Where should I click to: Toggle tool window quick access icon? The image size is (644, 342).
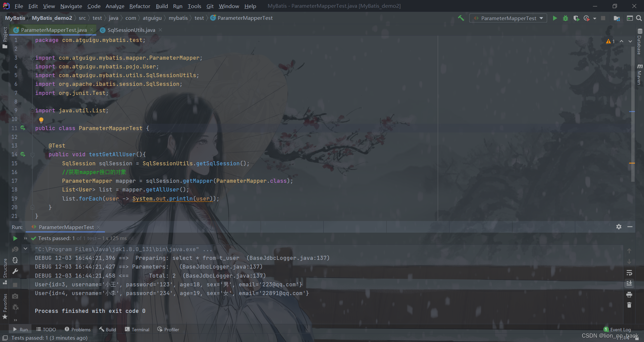pyautogui.click(x=5, y=338)
